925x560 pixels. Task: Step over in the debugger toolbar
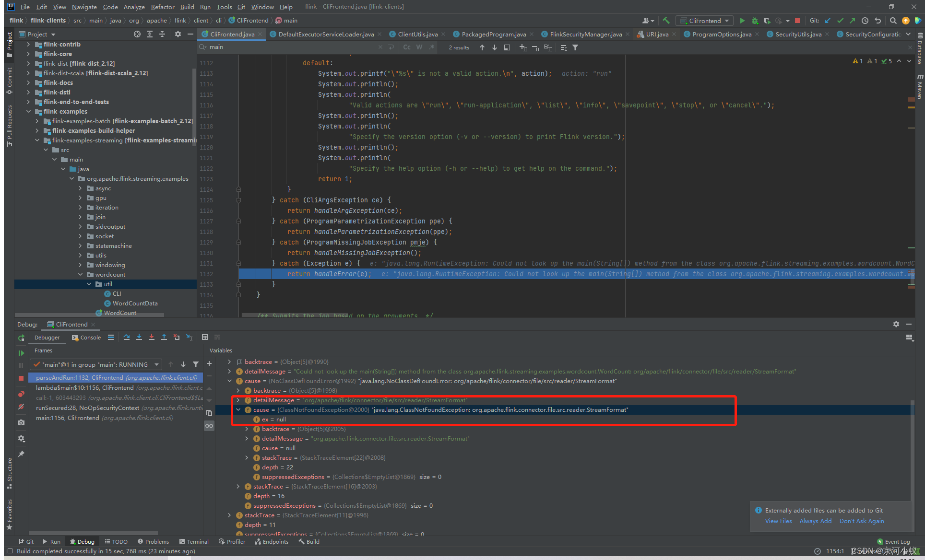tap(127, 337)
